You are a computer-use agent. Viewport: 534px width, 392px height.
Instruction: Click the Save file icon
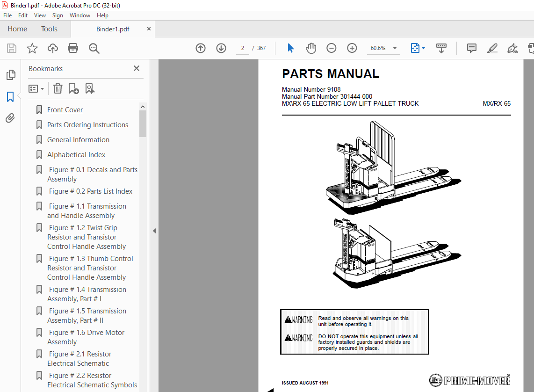pyautogui.click(x=12, y=48)
